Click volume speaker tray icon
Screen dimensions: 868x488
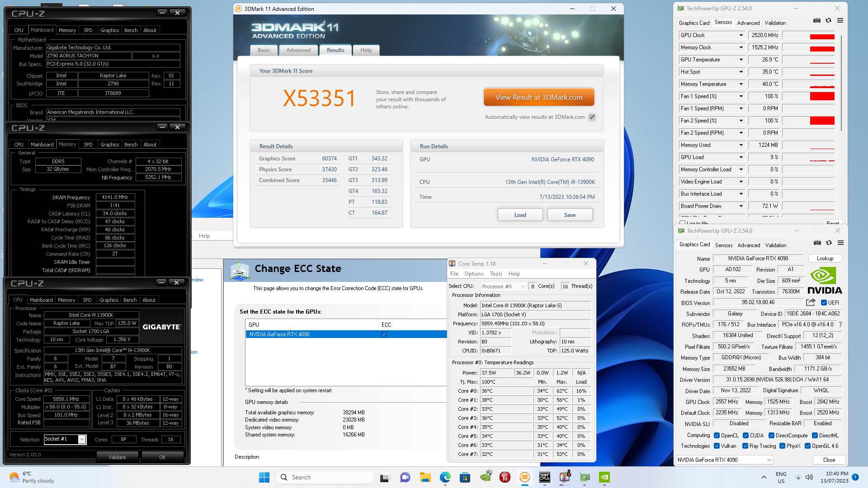click(x=809, y=477)
